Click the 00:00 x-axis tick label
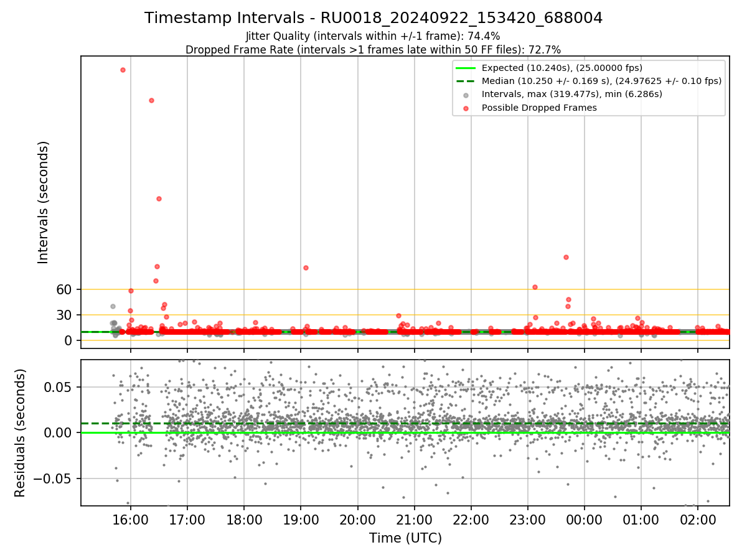Screen dimensions: 747x560 (584, 519)
